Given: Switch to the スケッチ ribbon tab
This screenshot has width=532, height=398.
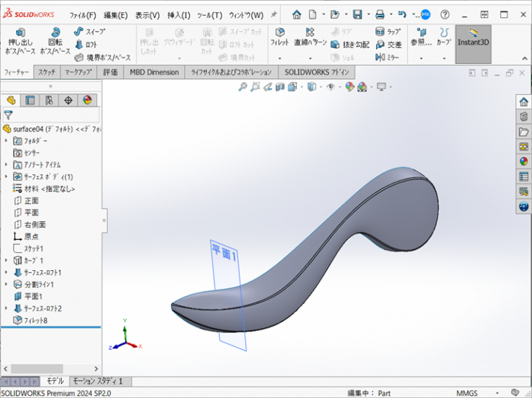Looking at the screenshot, I should 47,72.
